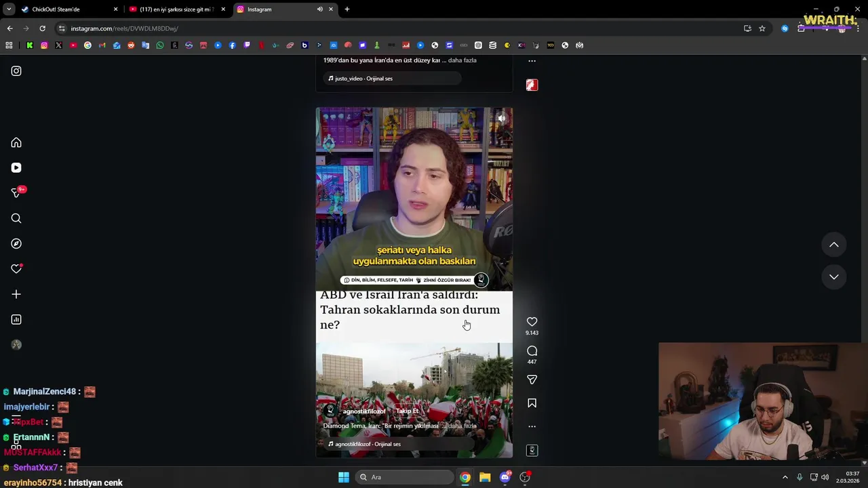Follow agnostikfilozof with Takip Et

click(x=408, y=411)
